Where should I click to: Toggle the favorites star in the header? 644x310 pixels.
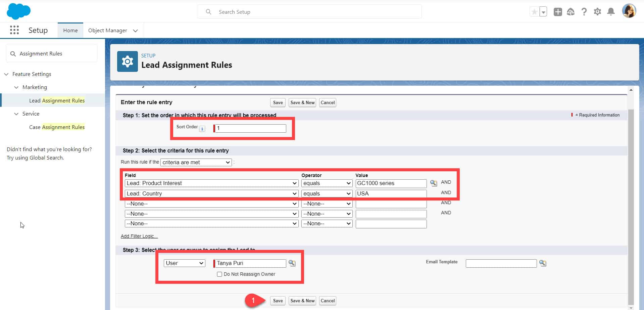[534, 11]
